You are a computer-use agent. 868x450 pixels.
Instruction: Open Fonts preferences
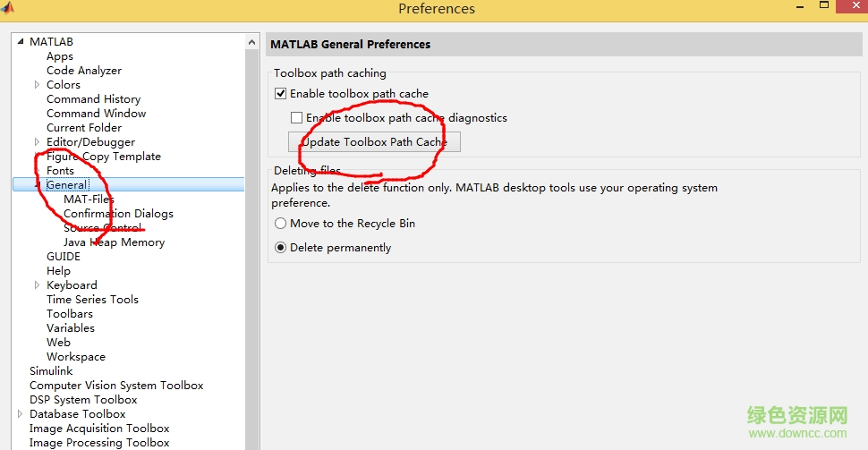coord(60,171)
